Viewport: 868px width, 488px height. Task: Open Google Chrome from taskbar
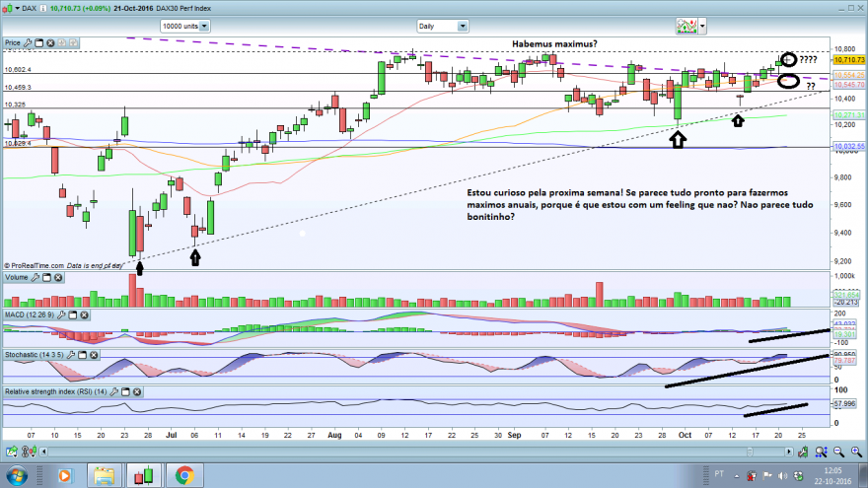[x=184, y=475]
